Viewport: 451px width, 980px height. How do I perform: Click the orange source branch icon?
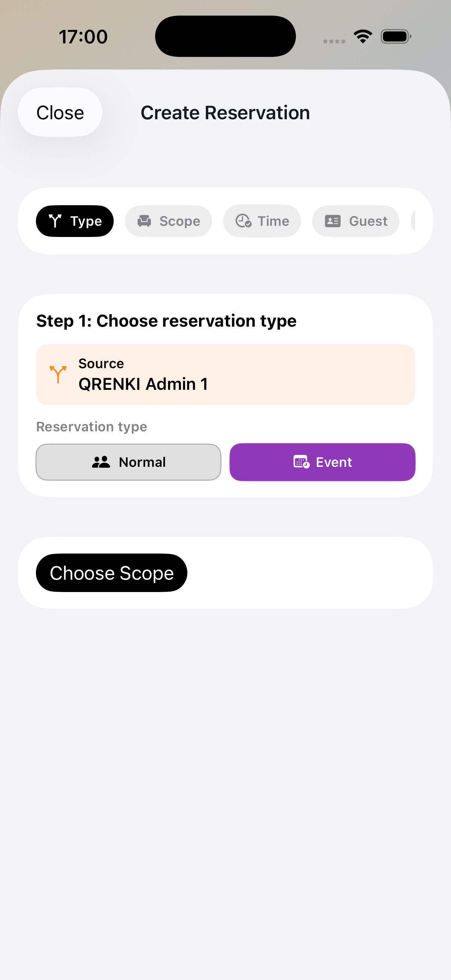(58, 375)
